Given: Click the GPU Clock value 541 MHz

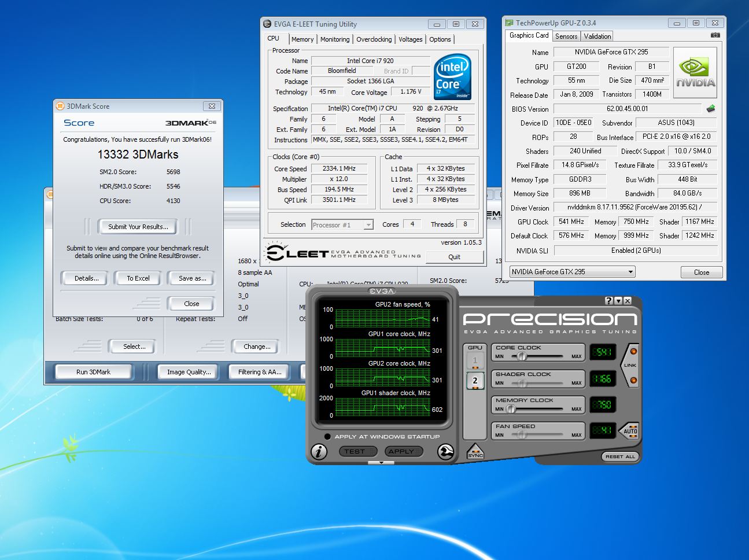Looking at the screenshot, I should (571, 222).
